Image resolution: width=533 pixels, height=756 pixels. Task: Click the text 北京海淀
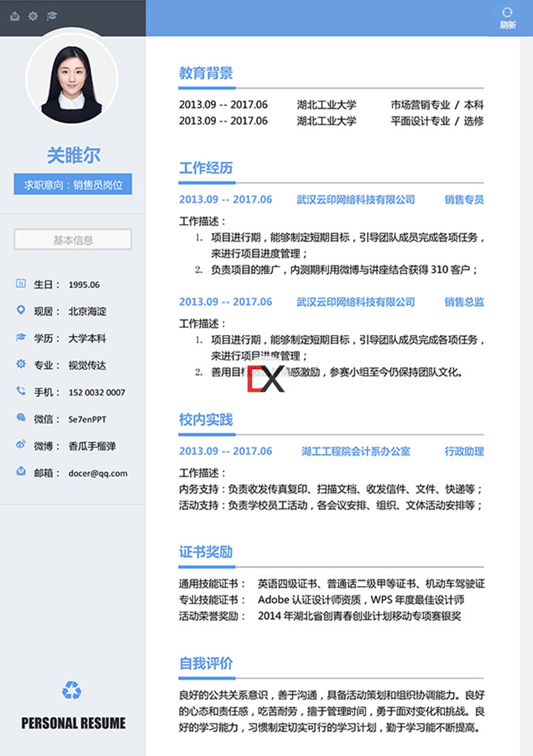(x=87, y=312)
